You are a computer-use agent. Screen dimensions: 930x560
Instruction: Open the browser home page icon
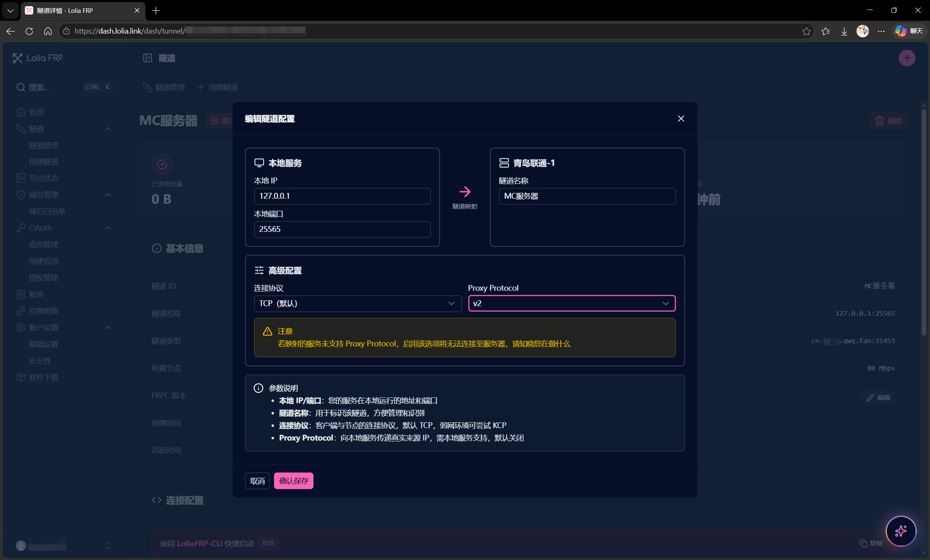pos(48,31)
